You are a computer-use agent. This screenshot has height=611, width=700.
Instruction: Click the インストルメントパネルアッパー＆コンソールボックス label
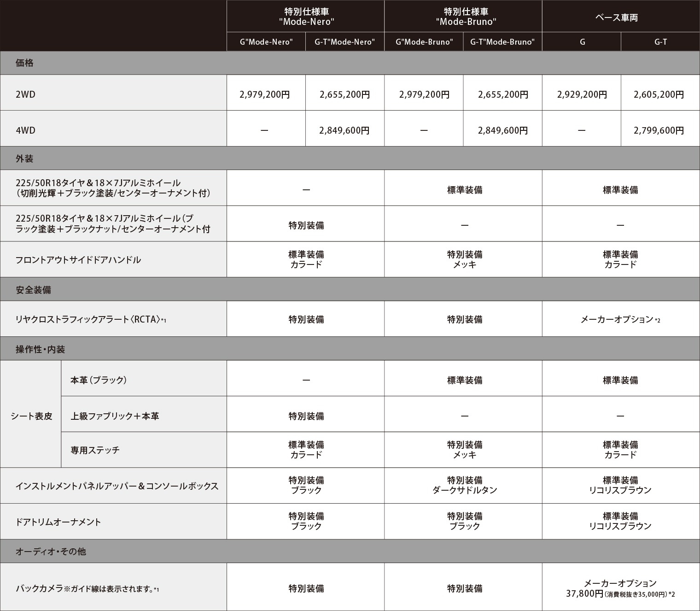[x=113, y=486]
